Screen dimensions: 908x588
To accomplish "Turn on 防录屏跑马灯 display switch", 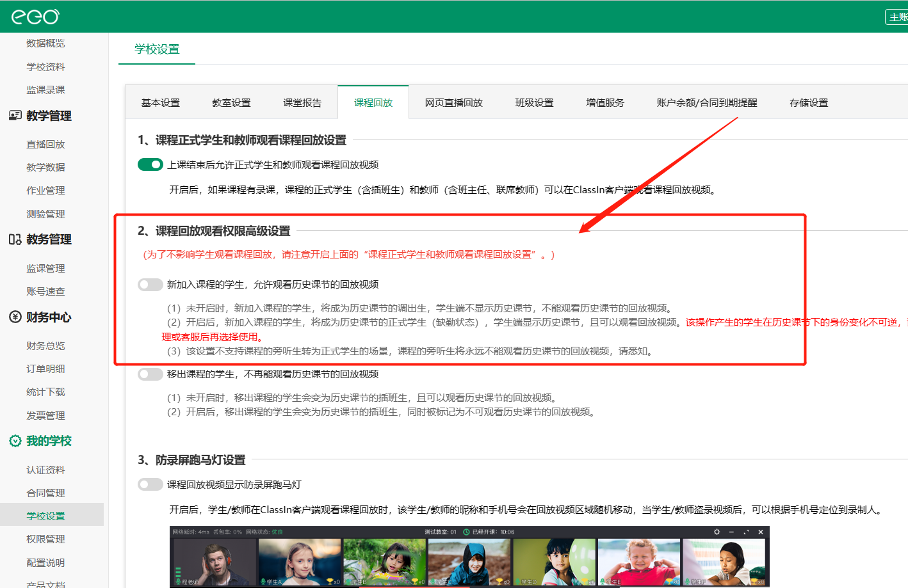I will (150, 484).
